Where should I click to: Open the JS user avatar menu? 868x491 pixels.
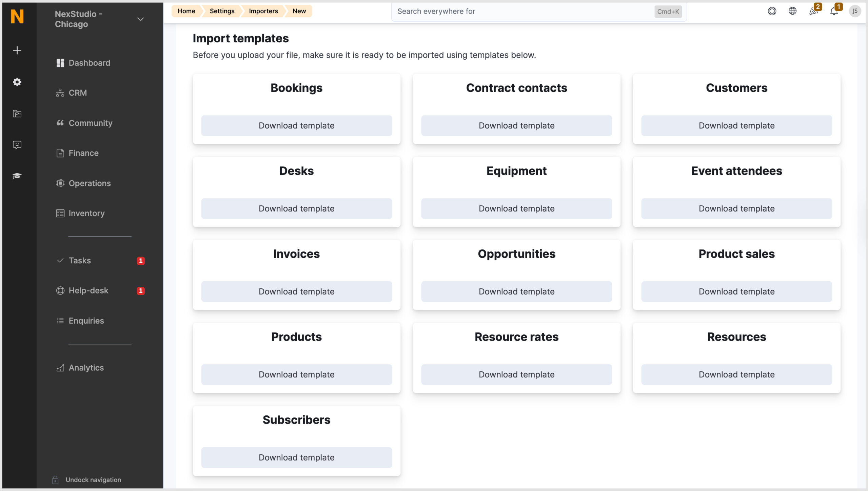coord(856,11)
